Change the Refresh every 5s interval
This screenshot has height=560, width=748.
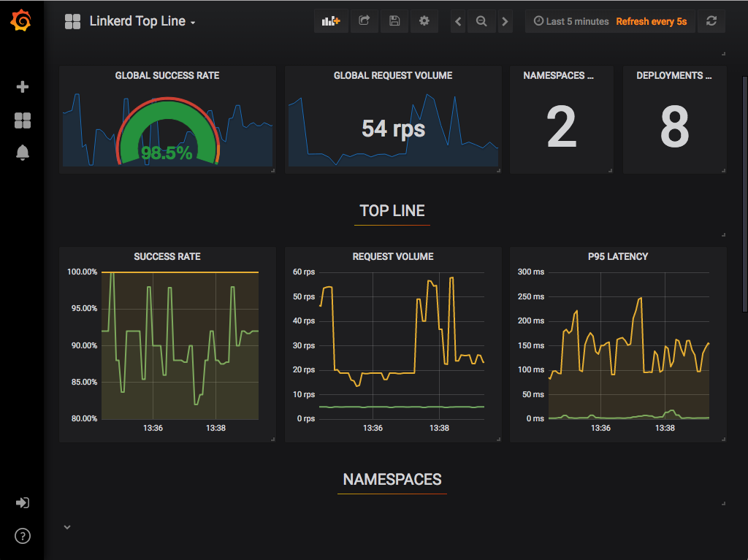click(x=652, y=21)
